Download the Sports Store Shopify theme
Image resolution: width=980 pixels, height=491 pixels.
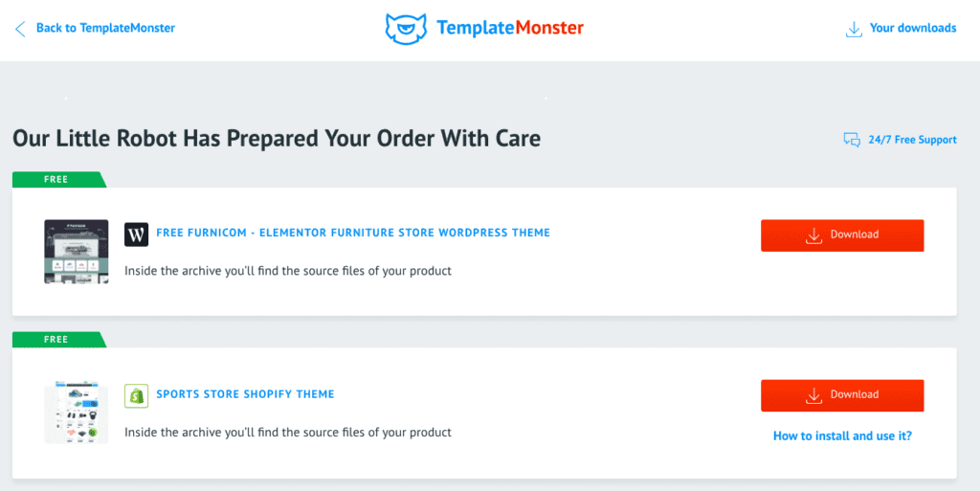[842, 395]
